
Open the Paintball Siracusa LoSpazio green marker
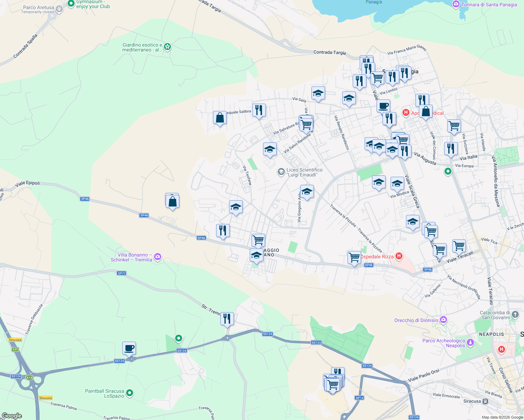[129, 393]
